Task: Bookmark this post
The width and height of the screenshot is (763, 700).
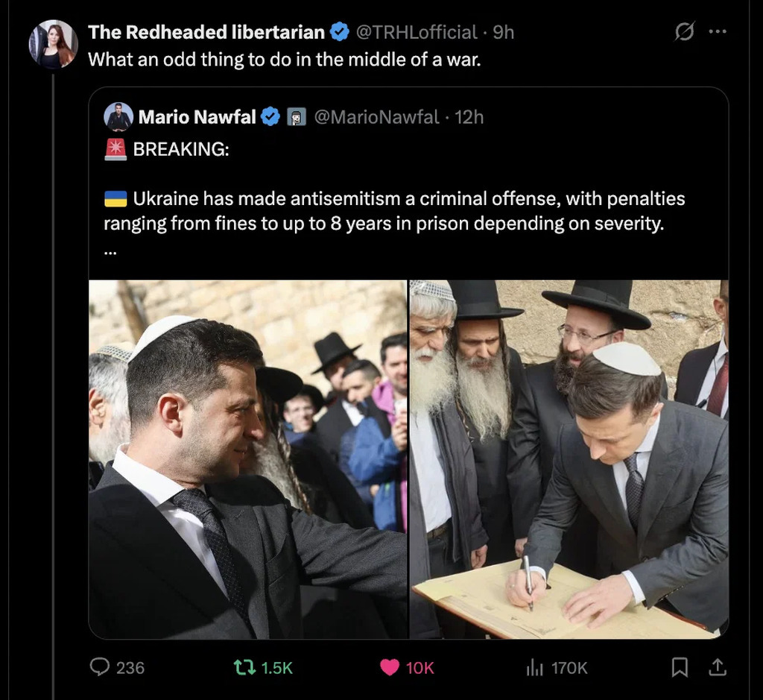Action: [680, 667]
